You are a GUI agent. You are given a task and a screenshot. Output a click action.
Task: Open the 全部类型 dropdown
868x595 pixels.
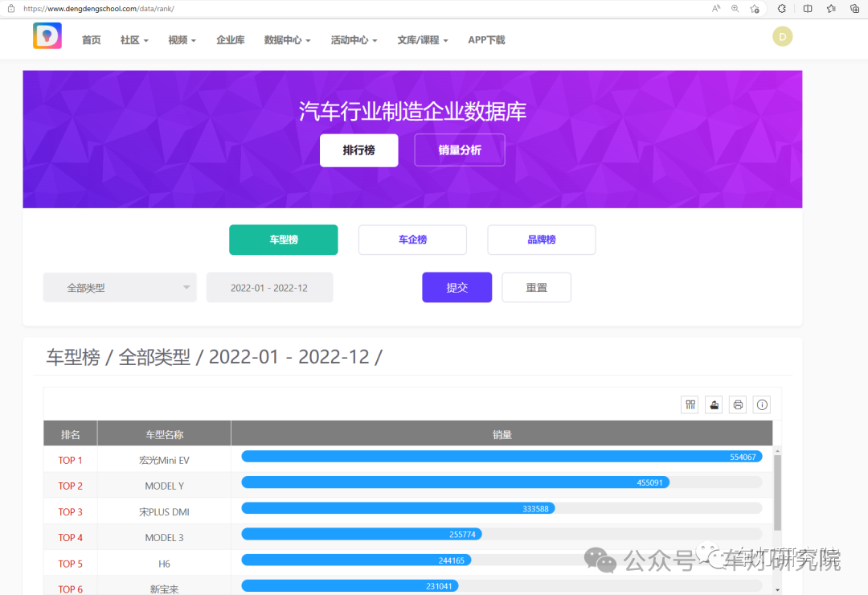tap(120, 288)
